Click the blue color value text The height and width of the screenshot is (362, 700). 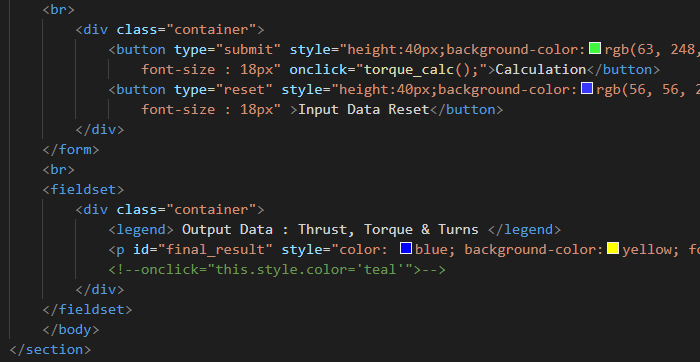point(431,250)
